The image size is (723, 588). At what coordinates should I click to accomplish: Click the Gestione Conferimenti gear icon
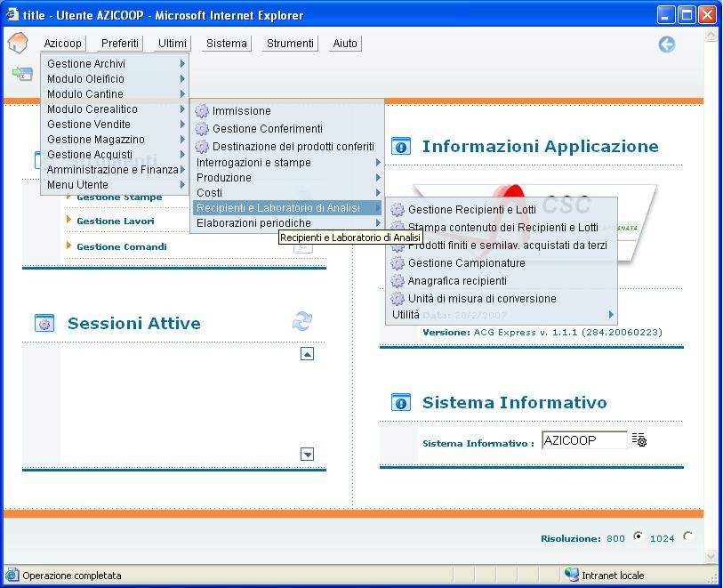tap(202, 129)
